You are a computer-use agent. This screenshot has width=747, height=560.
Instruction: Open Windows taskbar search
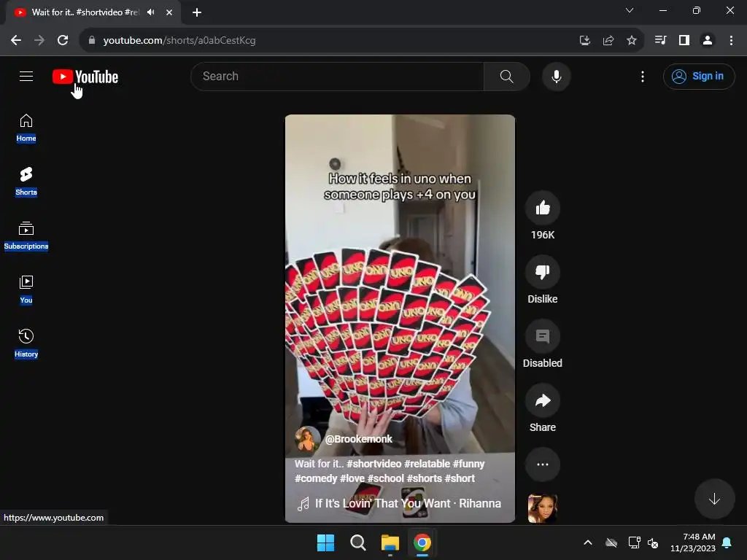point(357,542)
